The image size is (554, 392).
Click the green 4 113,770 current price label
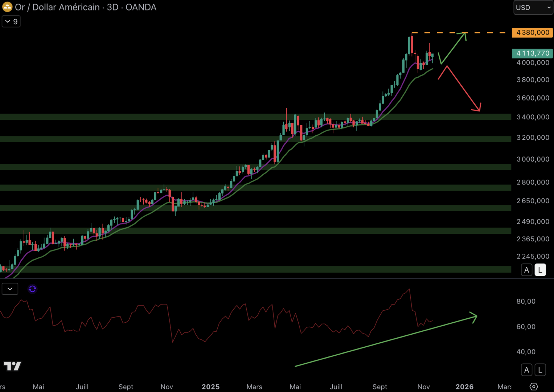[x=532, y=53]
